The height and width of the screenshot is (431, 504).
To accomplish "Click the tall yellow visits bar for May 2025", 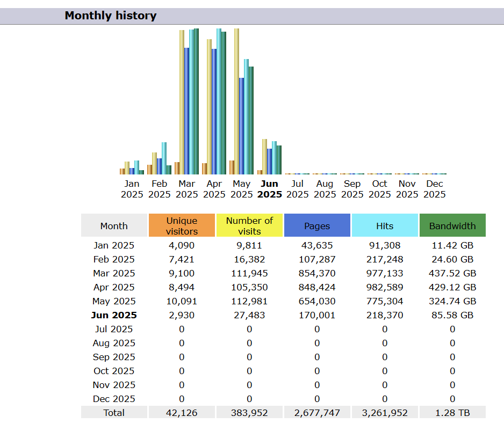I will [236, 101].
